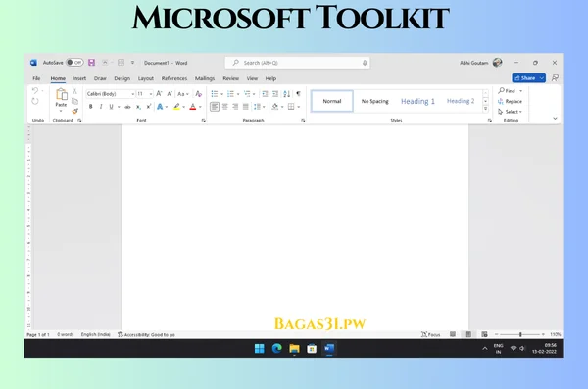This screenshot has width=588, height=389.
Task: Click the text highlight color swatch
Action: point(176,107)
